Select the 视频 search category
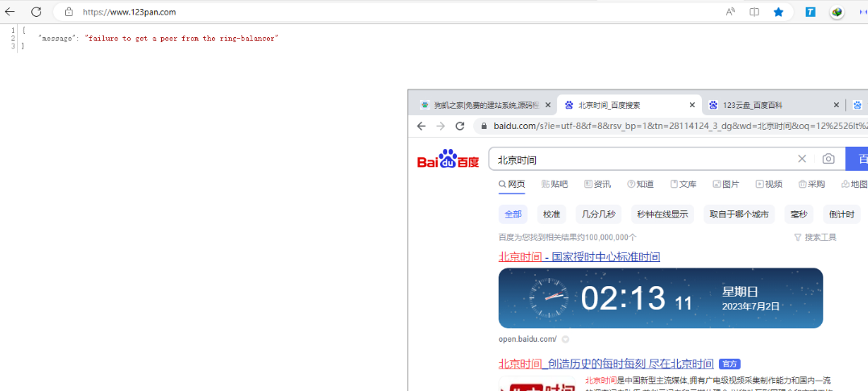868x391 pixels. click(769, 185)
